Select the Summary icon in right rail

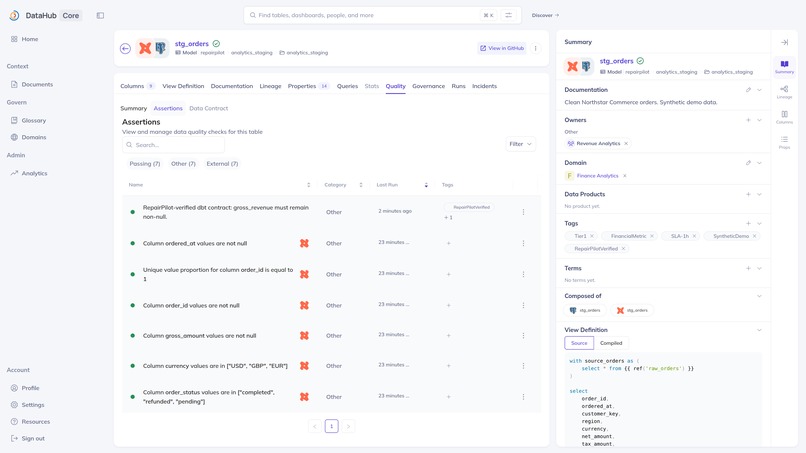click(784, 67)
